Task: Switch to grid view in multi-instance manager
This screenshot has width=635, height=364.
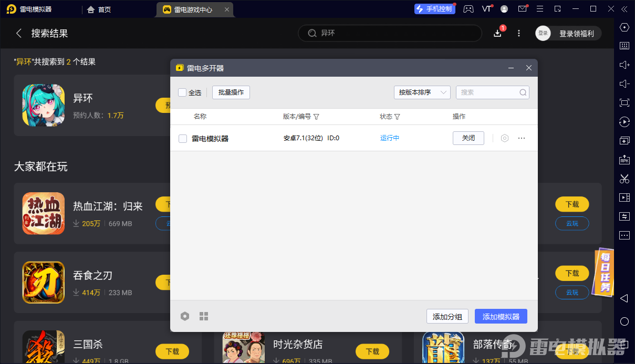Action: click(204, 316)
